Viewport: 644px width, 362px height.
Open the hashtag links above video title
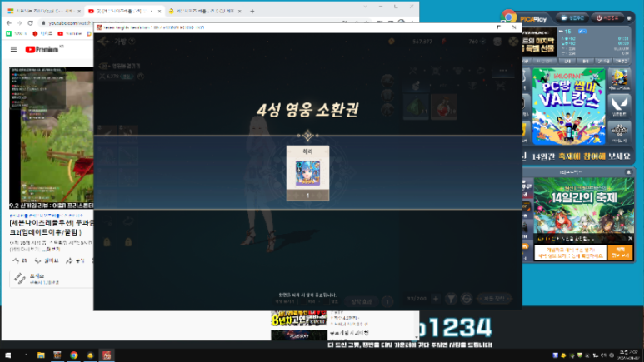coord(46,215)
